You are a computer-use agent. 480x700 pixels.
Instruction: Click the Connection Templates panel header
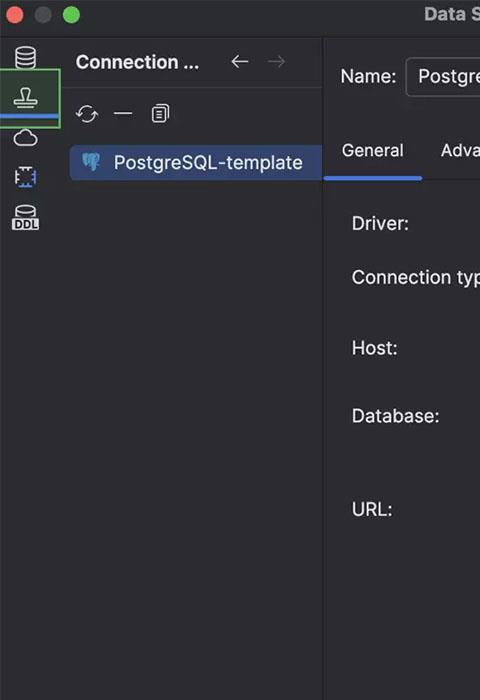(137, 62)
